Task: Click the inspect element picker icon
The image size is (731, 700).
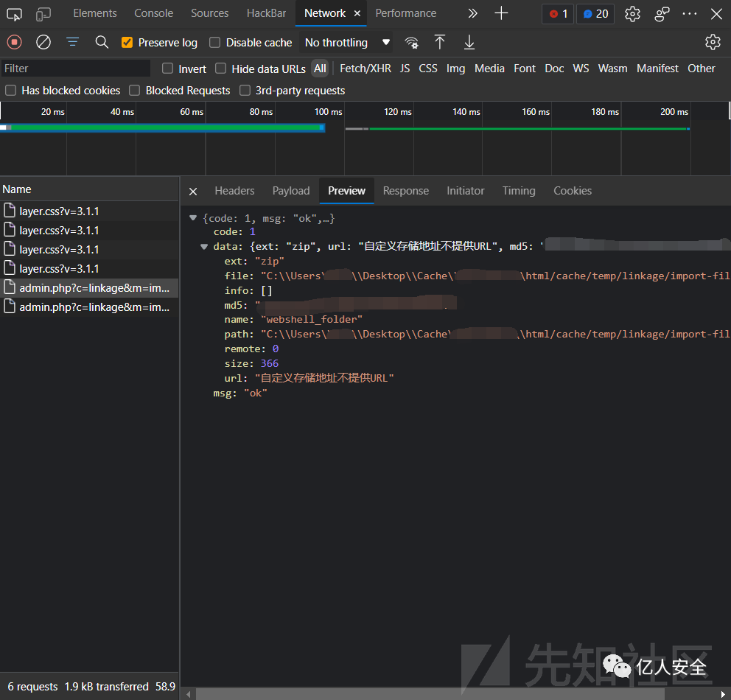Action: tap(14, 13)
